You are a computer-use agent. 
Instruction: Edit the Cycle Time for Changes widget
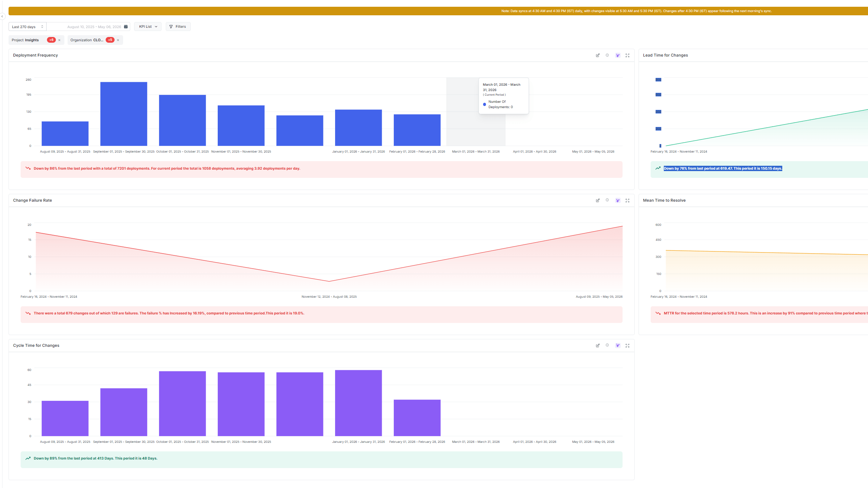[x=598, y=346]
